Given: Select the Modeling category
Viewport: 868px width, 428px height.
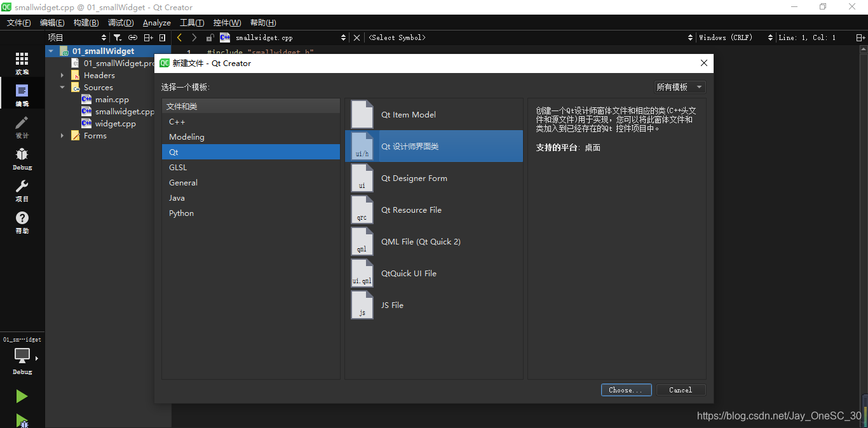Looking at the screenshot, I should [x=251, y=137].
